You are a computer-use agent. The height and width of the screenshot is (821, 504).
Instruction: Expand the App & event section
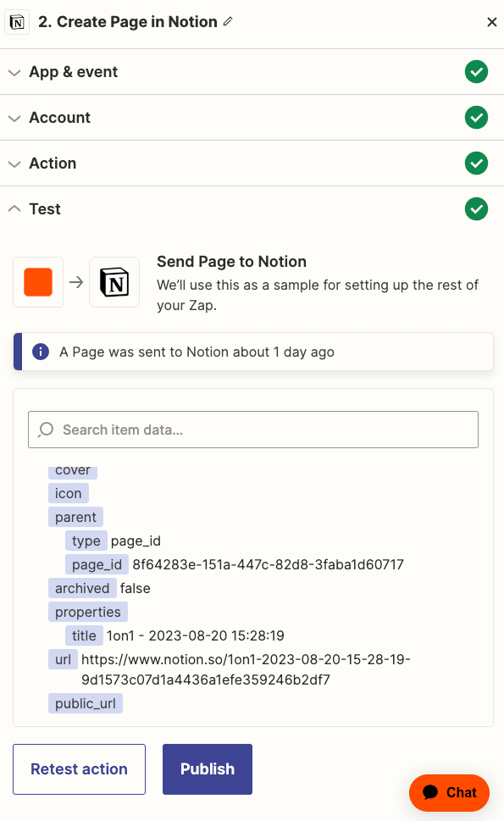252,72
